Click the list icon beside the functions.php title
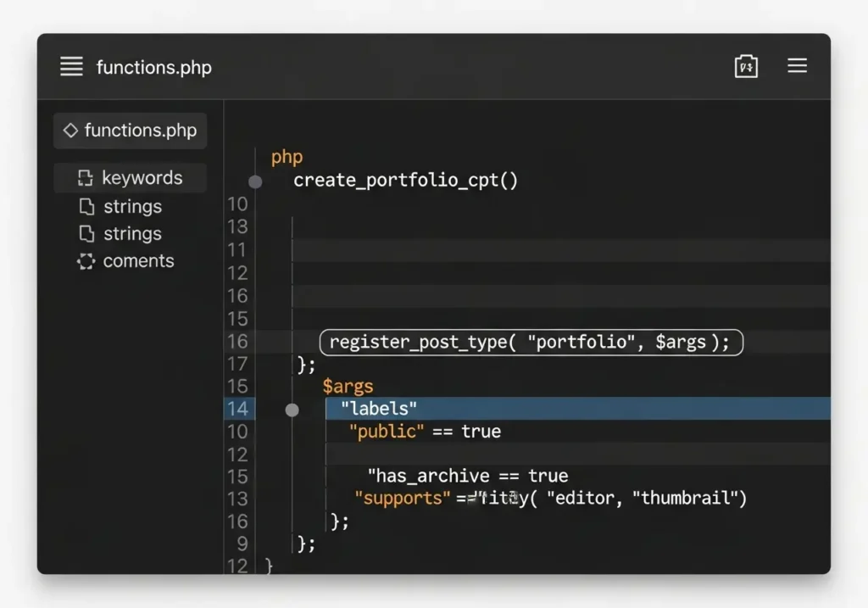Viewport: 868px width, 608px height. click(x=72, y=67)
